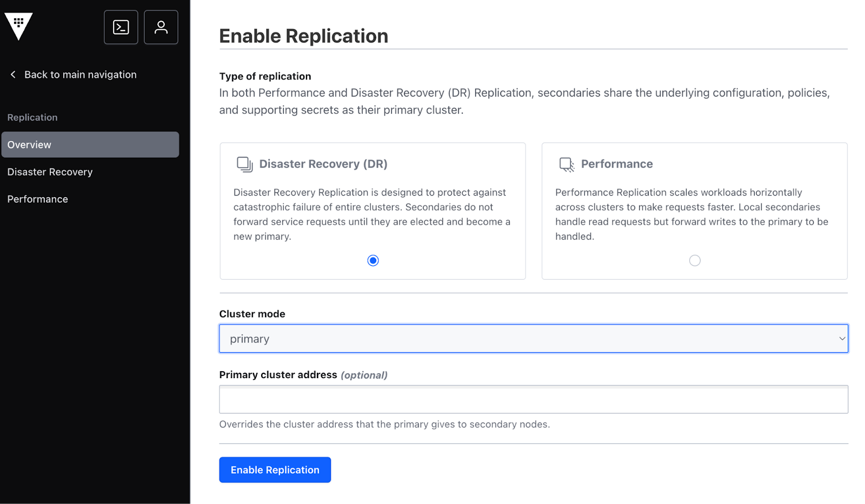Image resolution: width=865 pixels, height=504 pixels.
Task: Click the Performance card description text
Action: (x=691, y=214)
